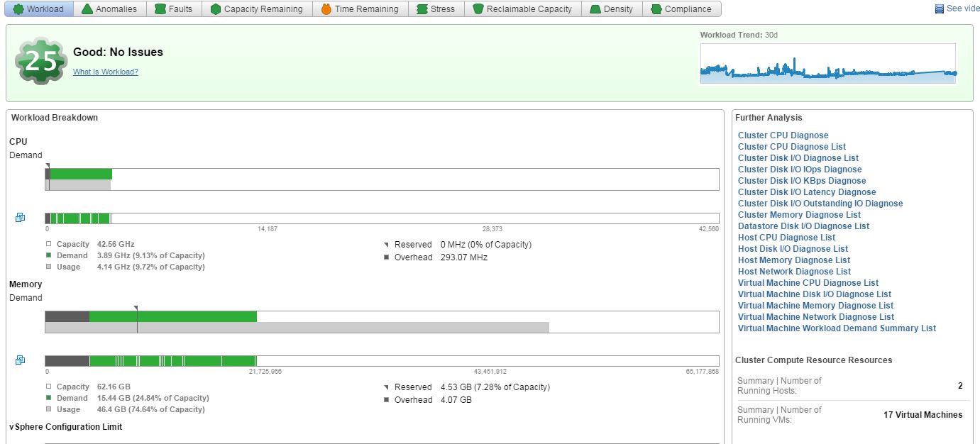Screen dimensions: 980x444
Task: Open Cluster CPU Diagnose List
Action: [x=792, y=147]
